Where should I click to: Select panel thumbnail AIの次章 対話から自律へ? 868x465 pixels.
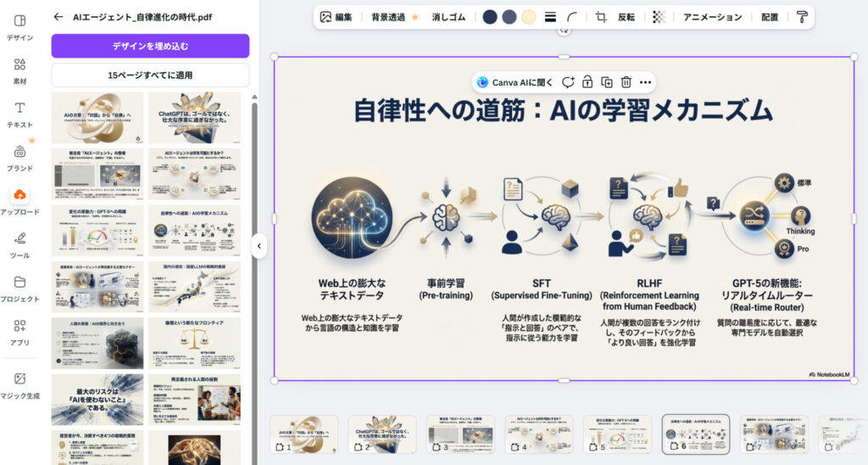point(97,117)
